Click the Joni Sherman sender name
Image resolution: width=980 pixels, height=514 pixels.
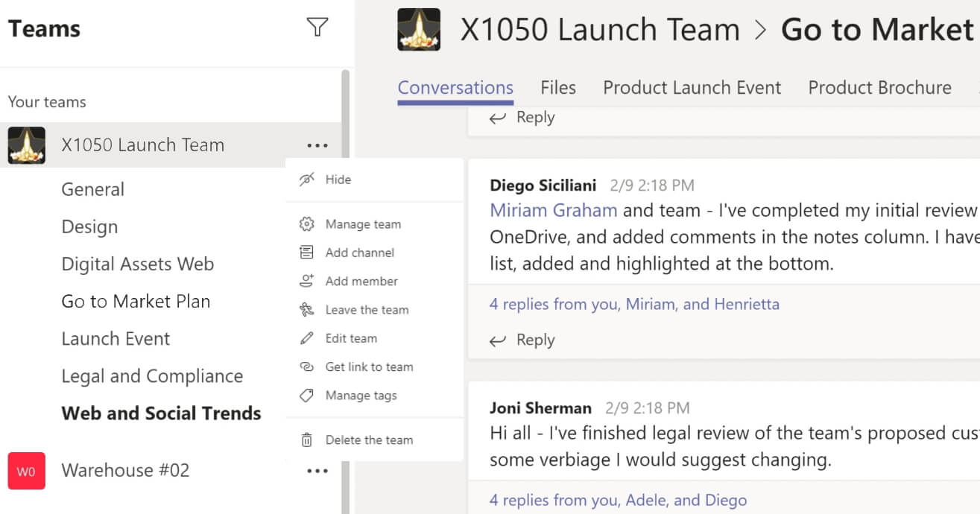pyautogui.click(x=540, y=408)
